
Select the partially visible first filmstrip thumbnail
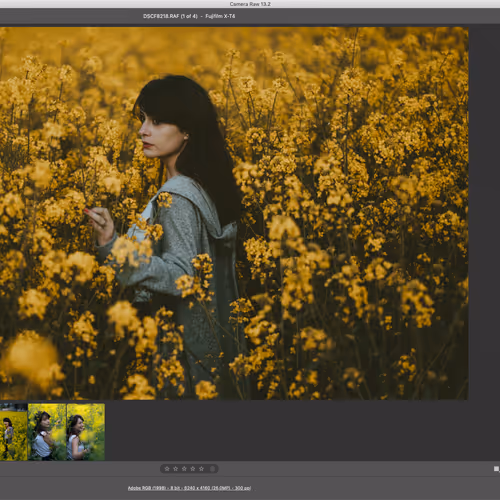13,432
